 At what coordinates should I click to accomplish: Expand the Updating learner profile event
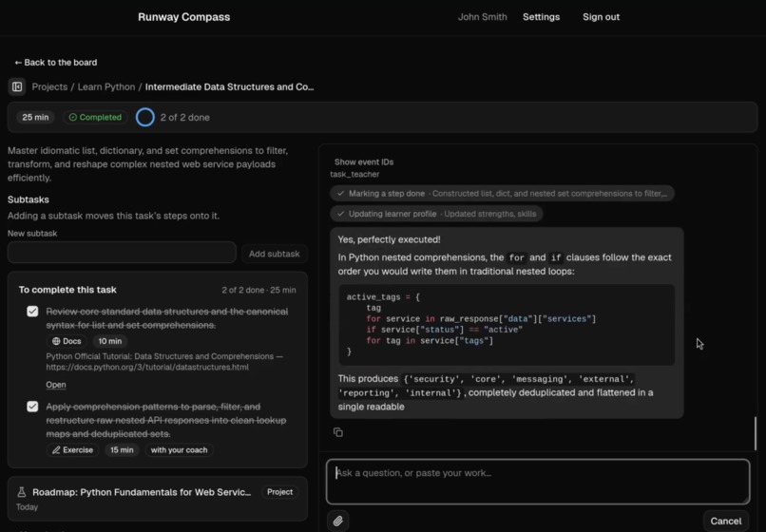436,214
